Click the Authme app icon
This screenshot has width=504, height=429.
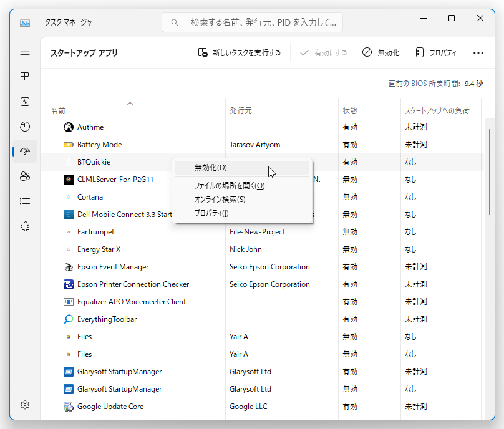(69, 127)
